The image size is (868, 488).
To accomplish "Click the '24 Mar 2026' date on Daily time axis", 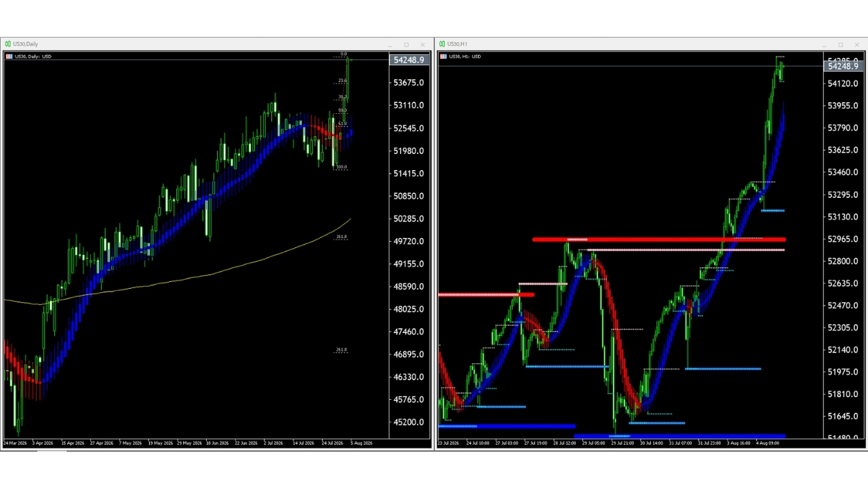I will click(x=15, y=443).
